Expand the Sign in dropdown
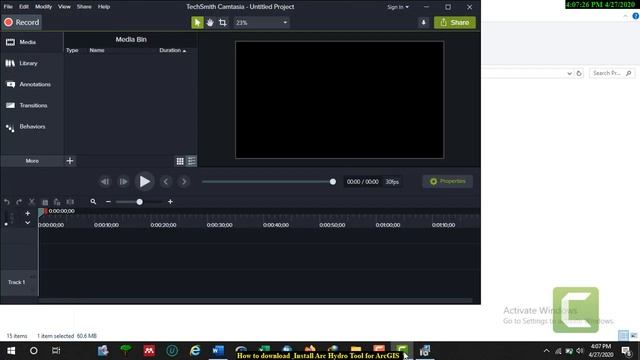The image size is (640, 360). (398, 7)
